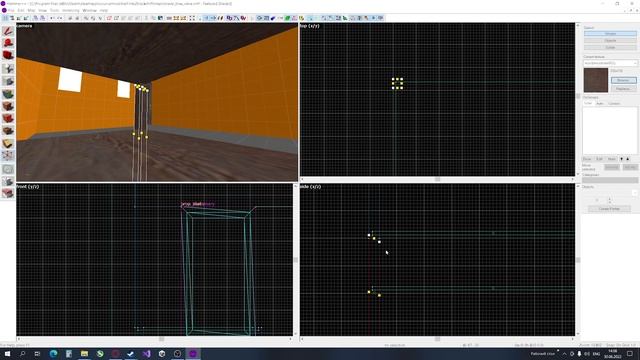Click the top view horizontal scrollbar

437,179
